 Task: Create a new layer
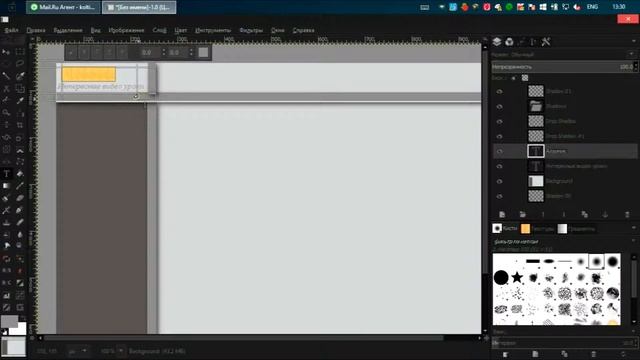point(502,214)
